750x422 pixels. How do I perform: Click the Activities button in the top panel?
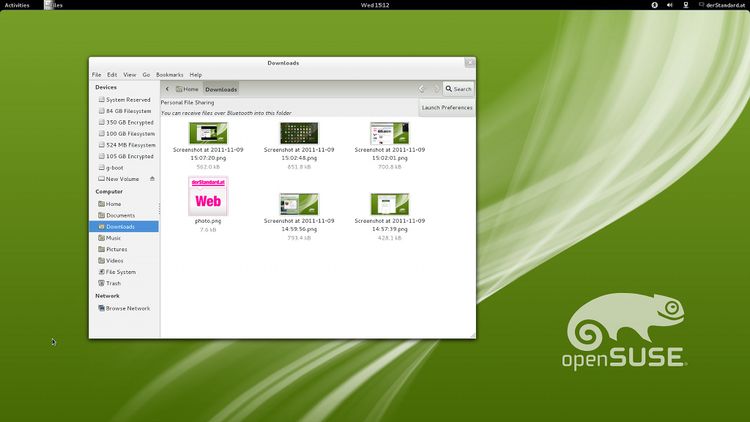point(19,5)
